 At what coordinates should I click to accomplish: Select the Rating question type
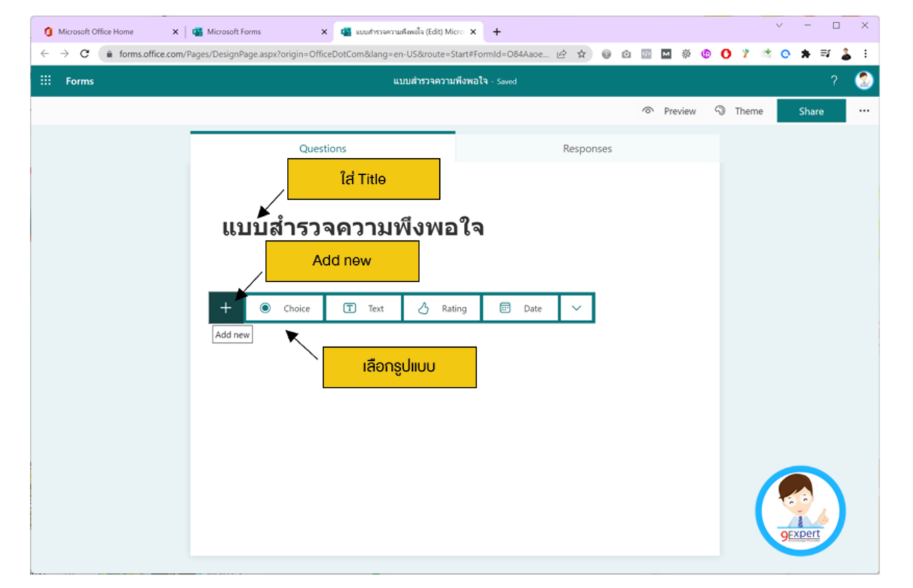coord(442,308)
